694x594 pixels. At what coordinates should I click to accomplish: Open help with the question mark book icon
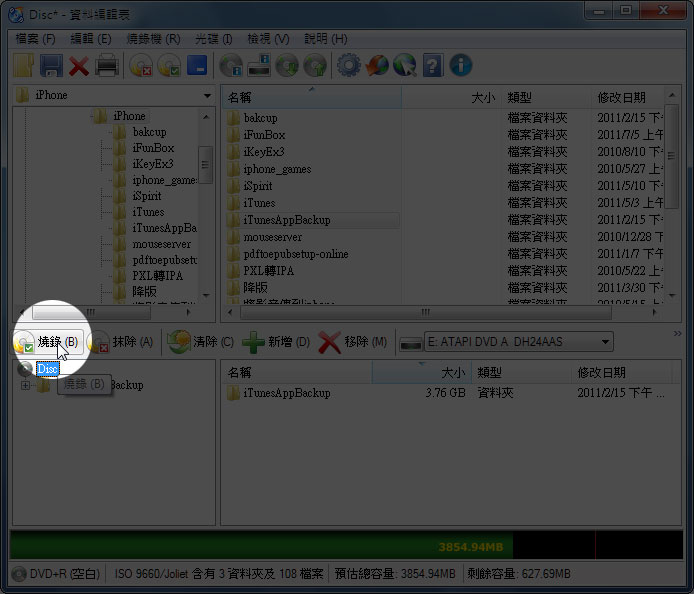pos(433,66)
